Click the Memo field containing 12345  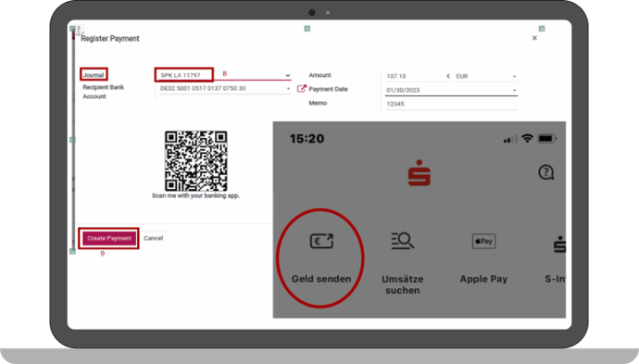(x=451, y=104)
